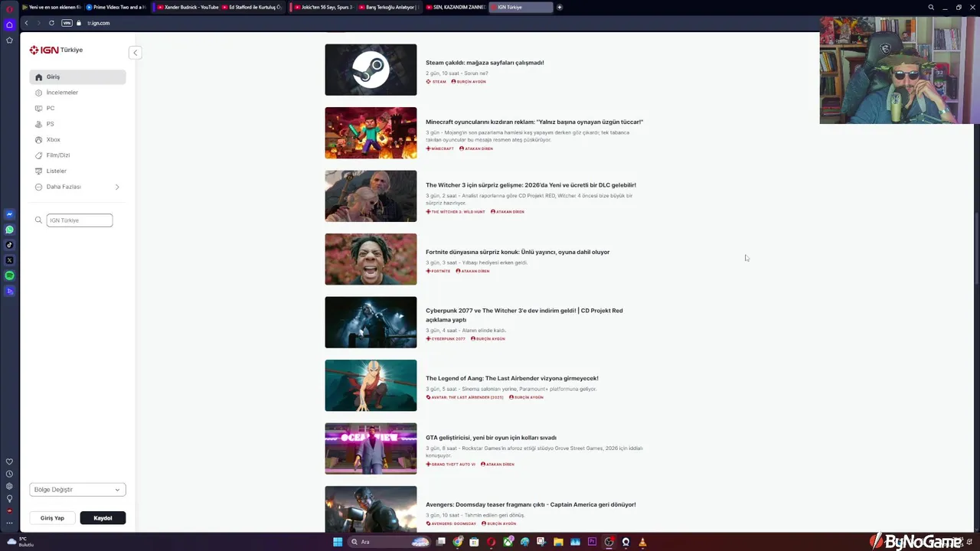Open Opera sidebar history clock icon
This screenshot has width=980, height=551.
coord(9,474)
